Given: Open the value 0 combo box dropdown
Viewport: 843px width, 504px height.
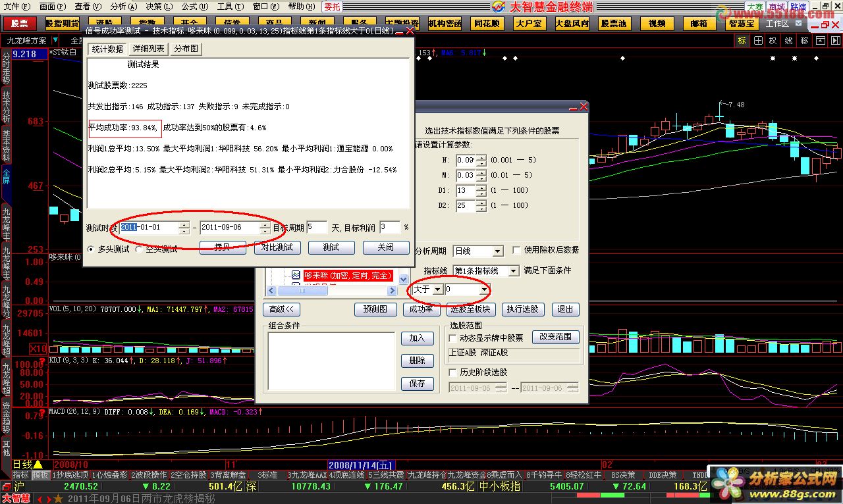Looking at the screenshot, I should tap(485, 290).
